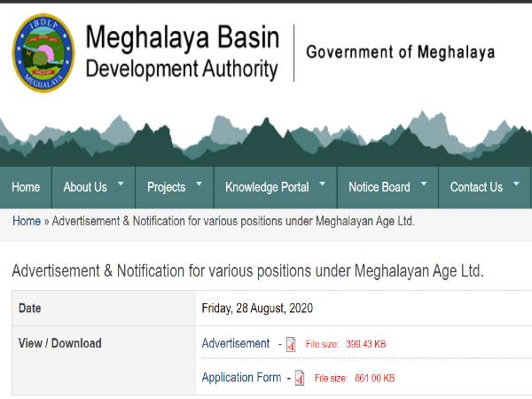This screenshot has height=399, width=532.
Task: Click the IBDLP Meghalaya circular logo
Action: point(41,51)
